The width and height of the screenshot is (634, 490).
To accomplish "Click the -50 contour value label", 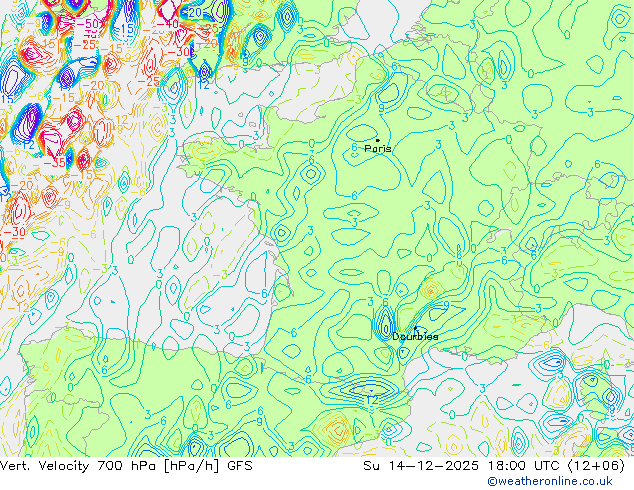I will pyautogui.click(x=87, y=24).
